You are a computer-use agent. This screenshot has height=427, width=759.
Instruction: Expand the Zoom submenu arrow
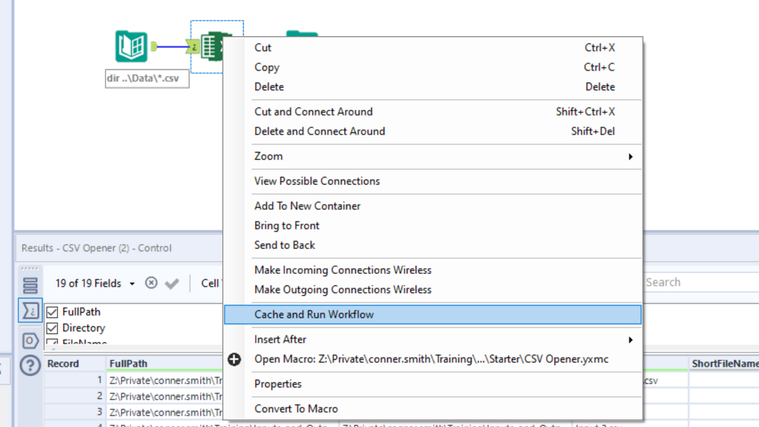click(630, 156)
